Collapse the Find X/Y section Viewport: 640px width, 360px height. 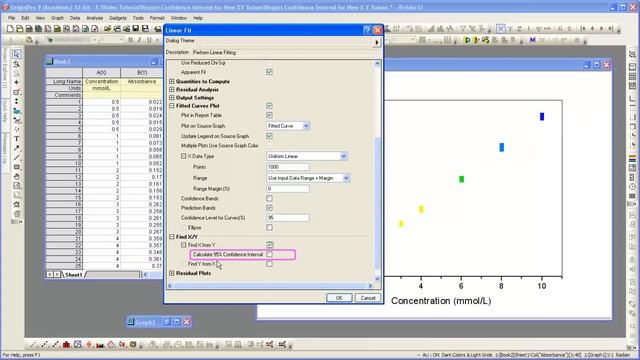(x=172, y=237)
